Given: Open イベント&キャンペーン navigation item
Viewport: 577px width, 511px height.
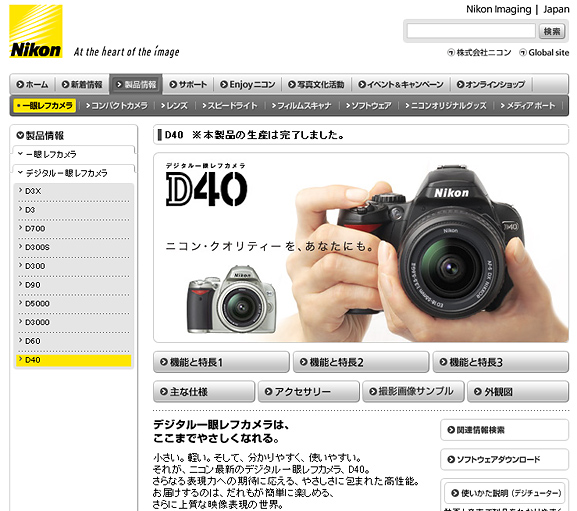Looking at the screenshot, I should [x=401, y=85].
